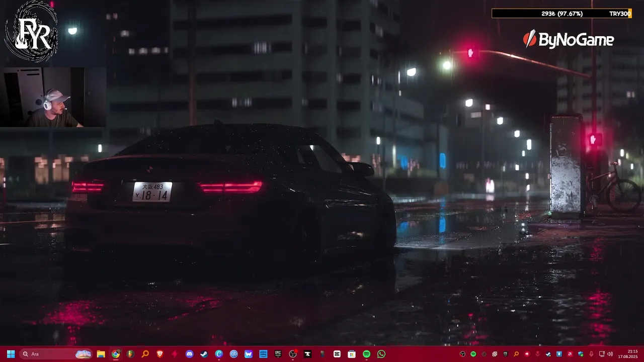Open network settings from the tray icon
Image resolution: width=644 pixels, height=362 pixels.
point(602,354)
